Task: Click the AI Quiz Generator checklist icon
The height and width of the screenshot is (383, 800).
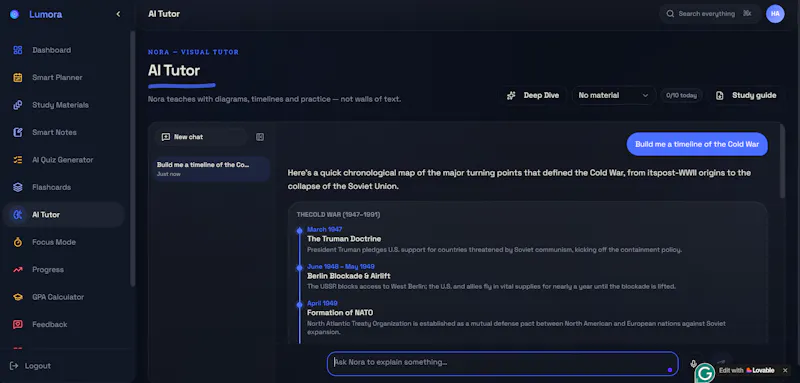Action: (x=18, y=160)
